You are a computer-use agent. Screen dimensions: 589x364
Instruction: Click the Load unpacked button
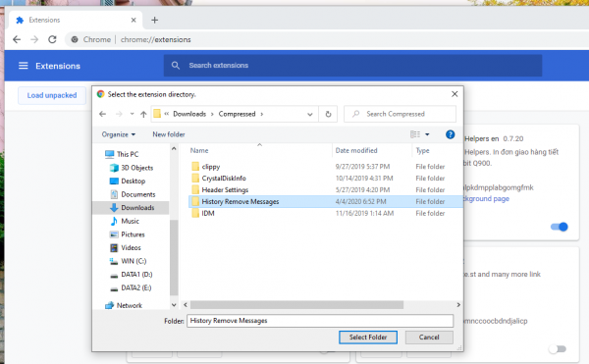pos(52,95)
